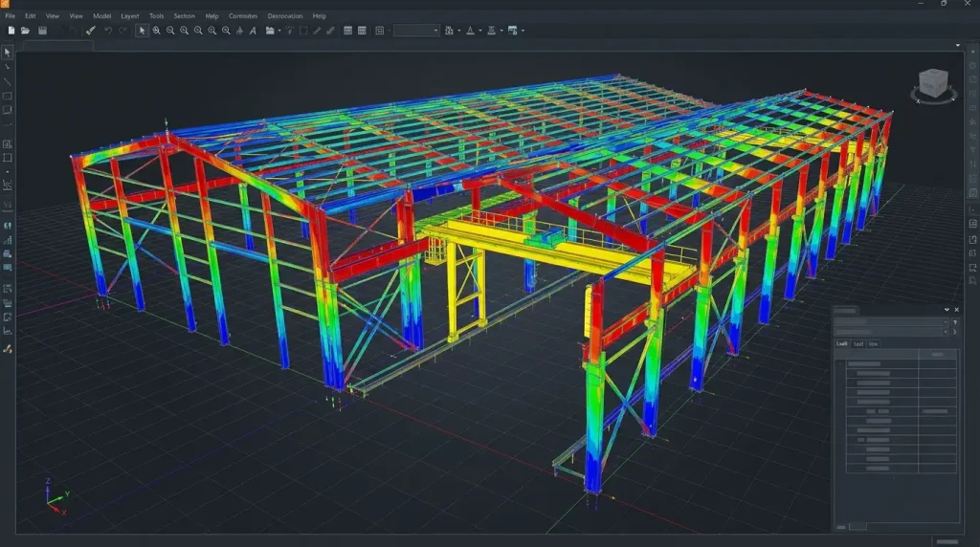
Task: Click the small button at properties panel bottom
Action: point(857,527)
